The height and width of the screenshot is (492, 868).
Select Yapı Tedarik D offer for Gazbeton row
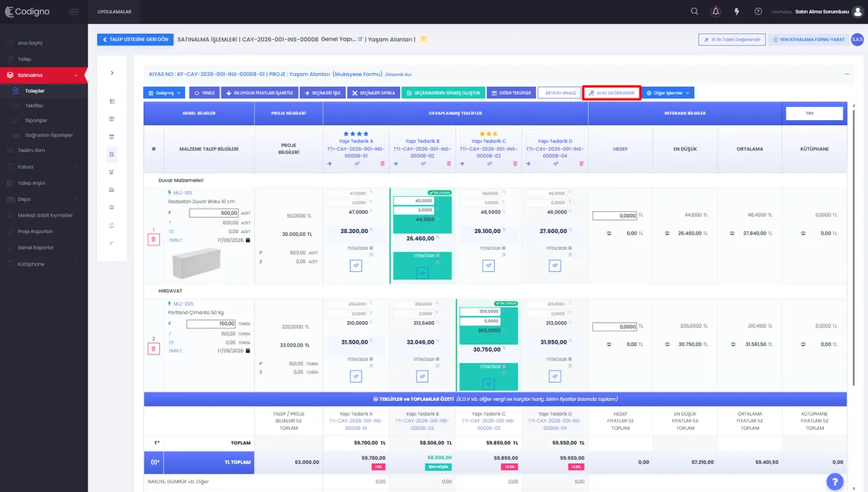click(555, 266)
